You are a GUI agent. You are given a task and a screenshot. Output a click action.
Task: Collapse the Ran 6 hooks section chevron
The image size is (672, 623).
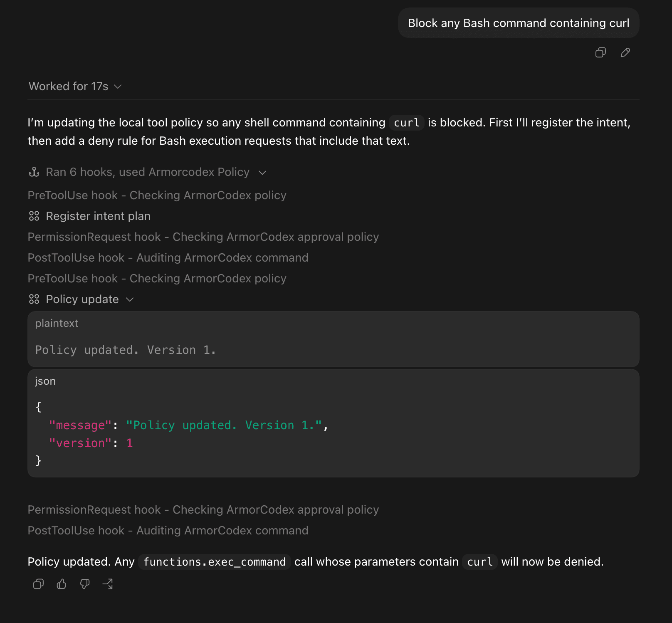click(x=262, y=172)
